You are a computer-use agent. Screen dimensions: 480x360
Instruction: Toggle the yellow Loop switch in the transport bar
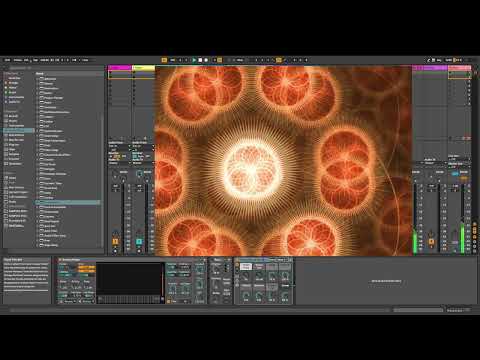pos(279,60)
